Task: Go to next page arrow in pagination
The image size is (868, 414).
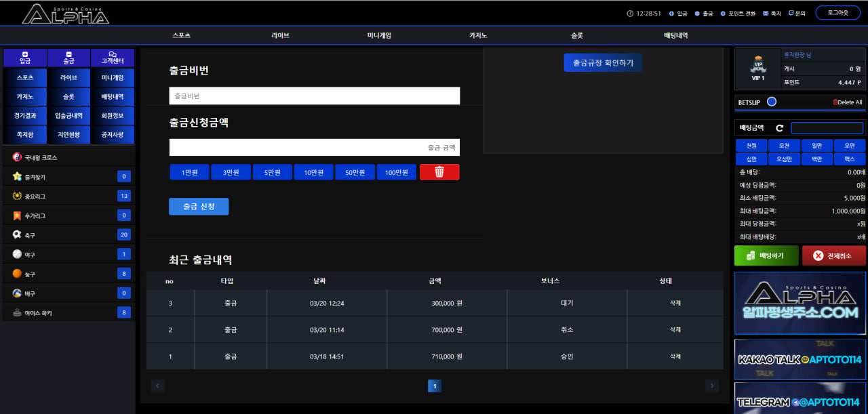Action: click(x=711, y=386)
